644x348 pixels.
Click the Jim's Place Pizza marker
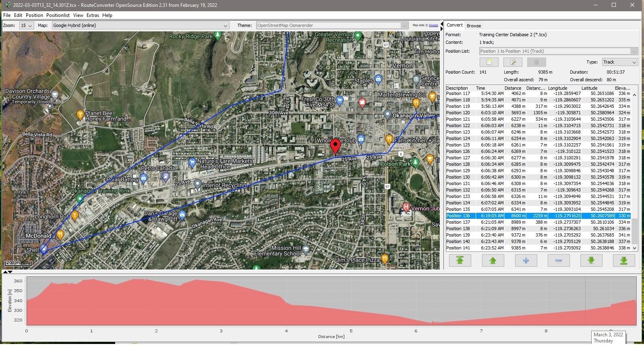(385, 259)
